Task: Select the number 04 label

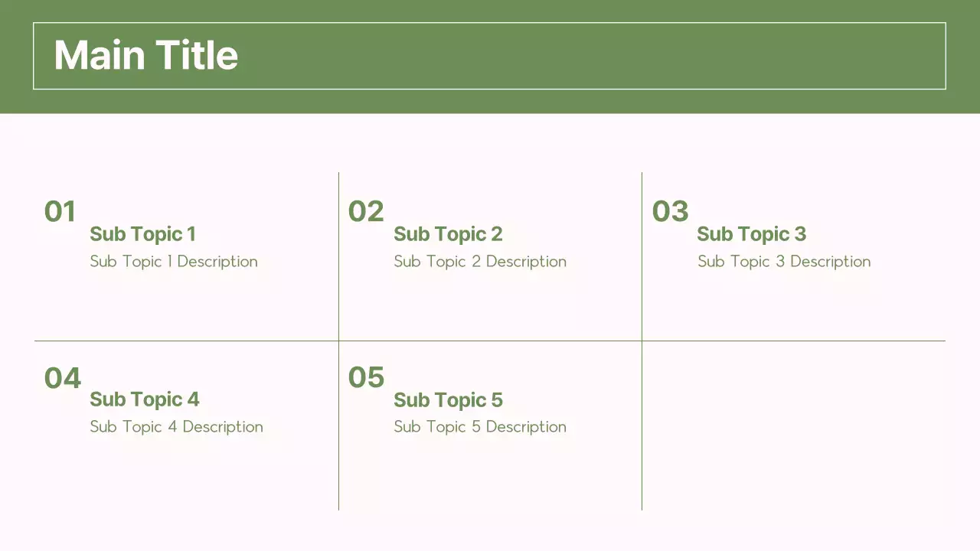Action: click(62, 378)
